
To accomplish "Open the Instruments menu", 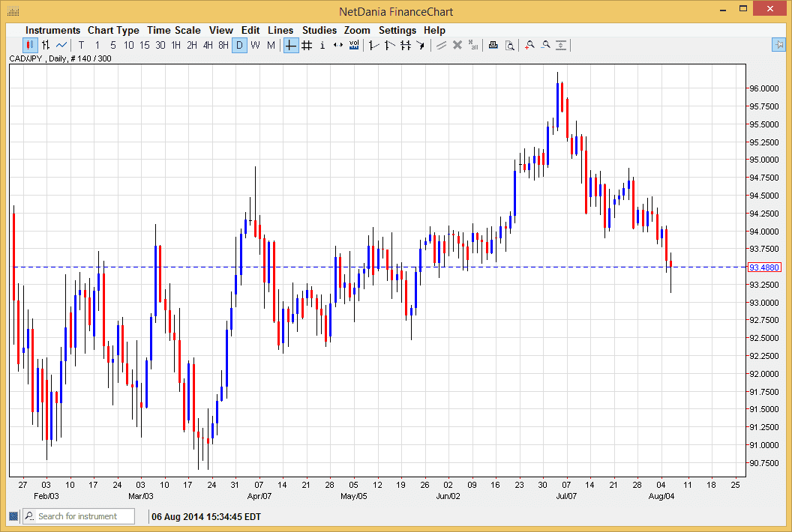I will [52, 30].
